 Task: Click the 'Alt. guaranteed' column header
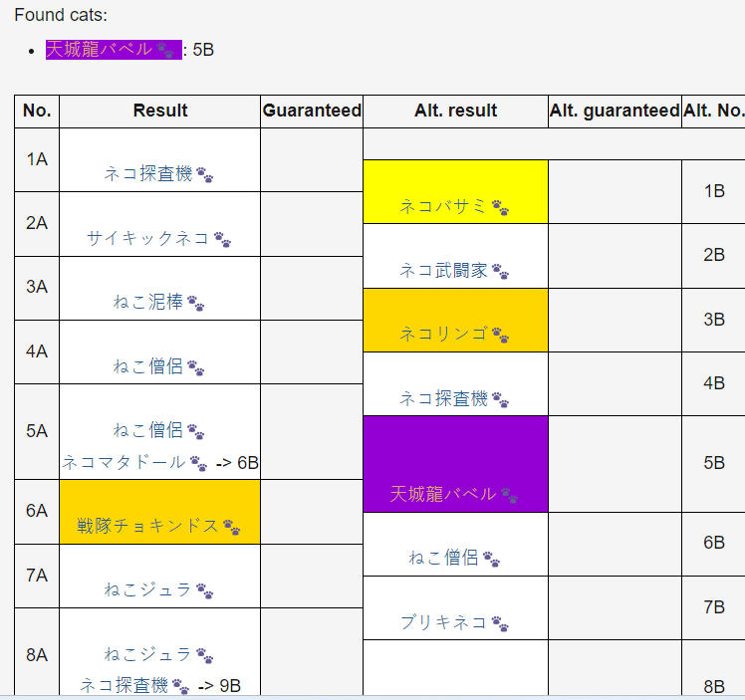615,112
